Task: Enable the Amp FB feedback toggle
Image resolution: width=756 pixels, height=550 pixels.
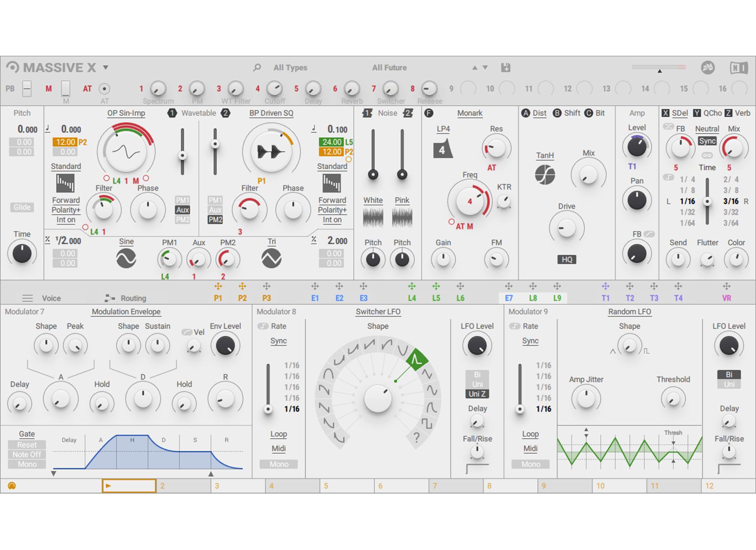Action: click(649, 234)
